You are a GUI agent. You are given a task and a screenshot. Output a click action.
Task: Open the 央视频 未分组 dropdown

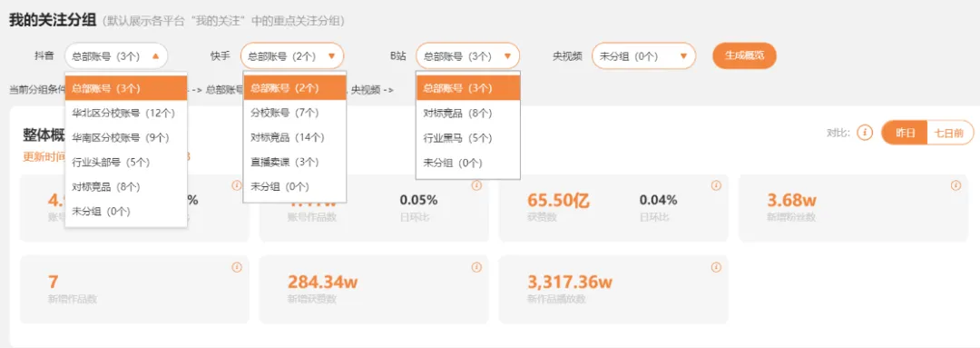[x=643, y=55]
